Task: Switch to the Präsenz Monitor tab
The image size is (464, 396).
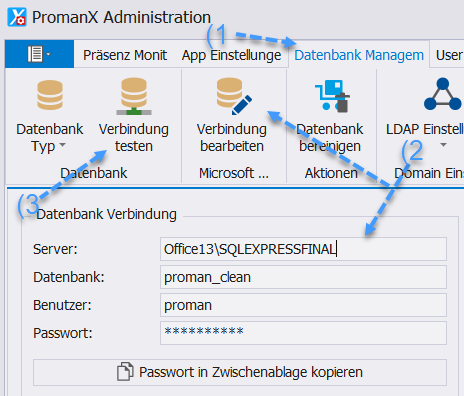Action: click(125, 55)
